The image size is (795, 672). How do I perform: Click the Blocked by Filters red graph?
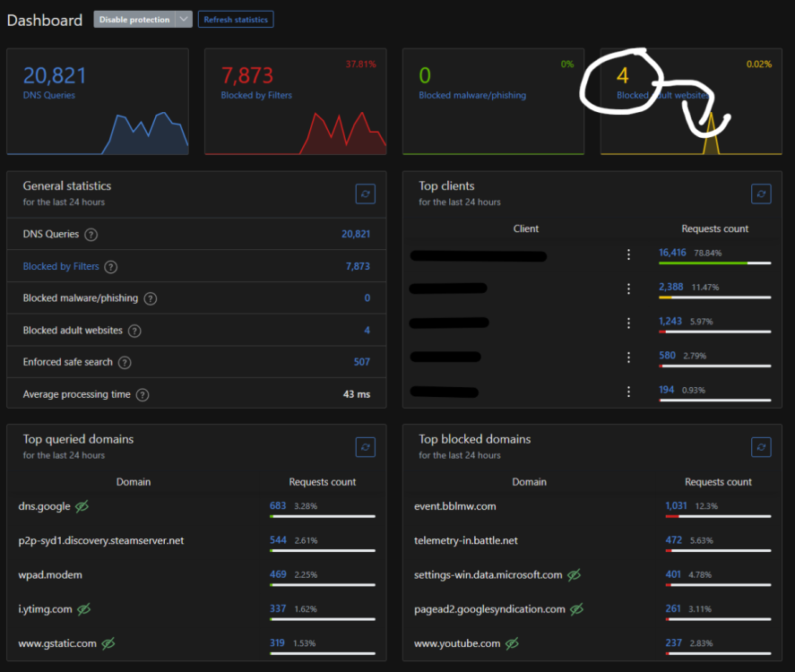pyautogui.click(x=295, y=133)
